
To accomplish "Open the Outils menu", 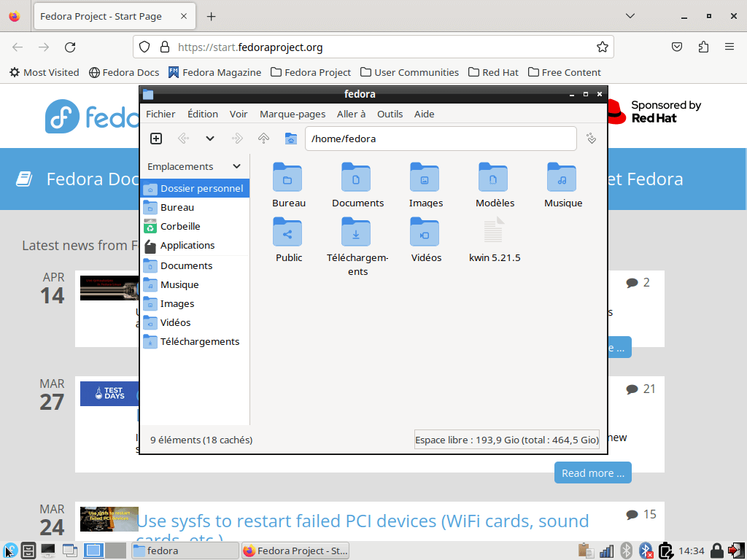I will coord(390,114).
